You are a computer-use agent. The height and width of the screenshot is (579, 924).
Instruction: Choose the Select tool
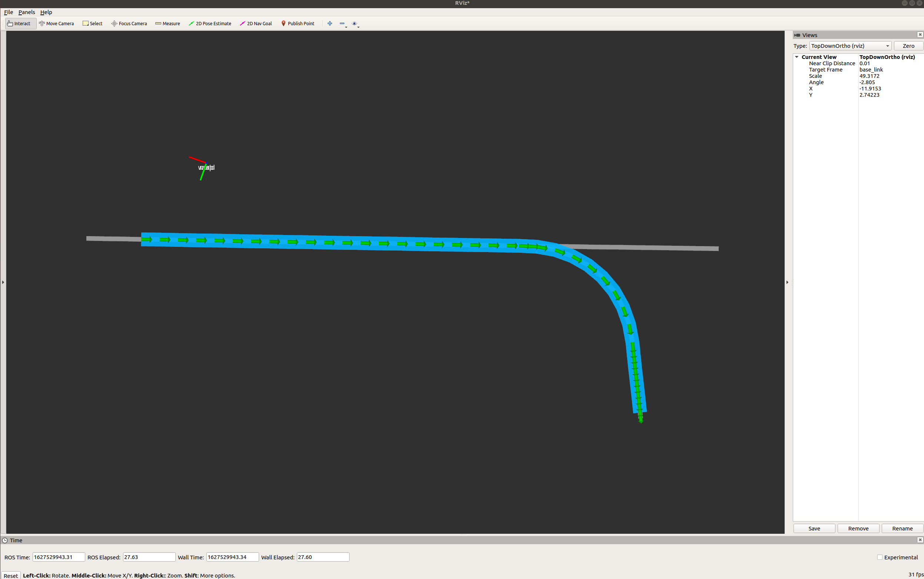point(92,23)
